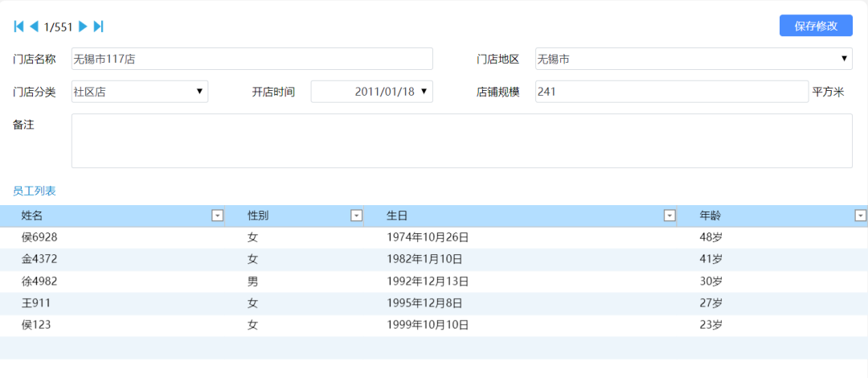Go to the previous record
Screen dimensions: 868x378
(34, 27)
